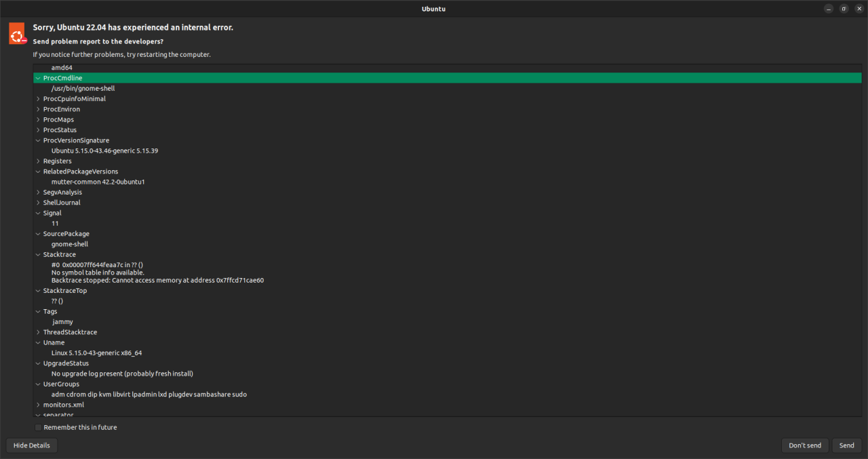Collapse StacktraceTop entry

coord(38,291)
